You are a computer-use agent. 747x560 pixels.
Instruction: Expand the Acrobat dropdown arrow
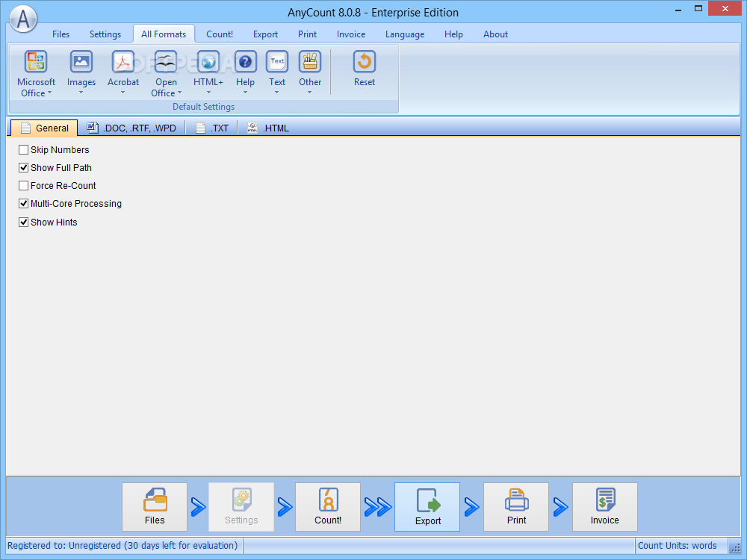click(x=123, y=93)
